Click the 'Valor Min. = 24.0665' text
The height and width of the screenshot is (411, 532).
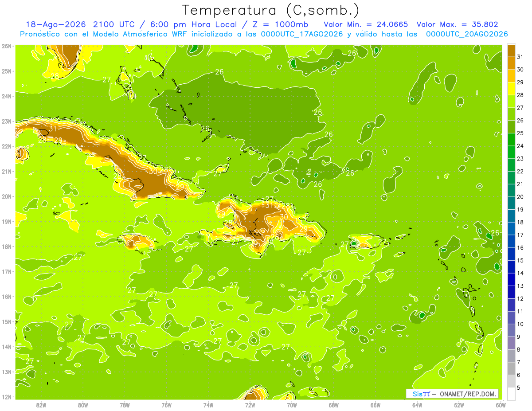tap(366, 25)
